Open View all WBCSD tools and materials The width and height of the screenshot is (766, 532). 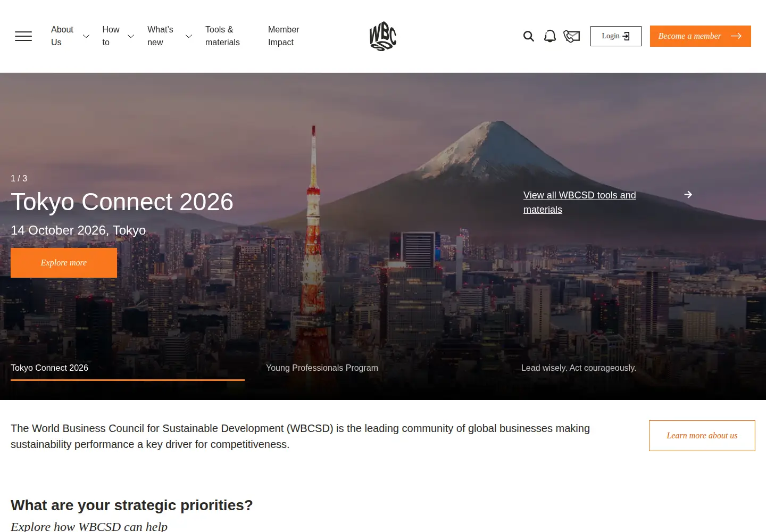[x=580, y=202]
